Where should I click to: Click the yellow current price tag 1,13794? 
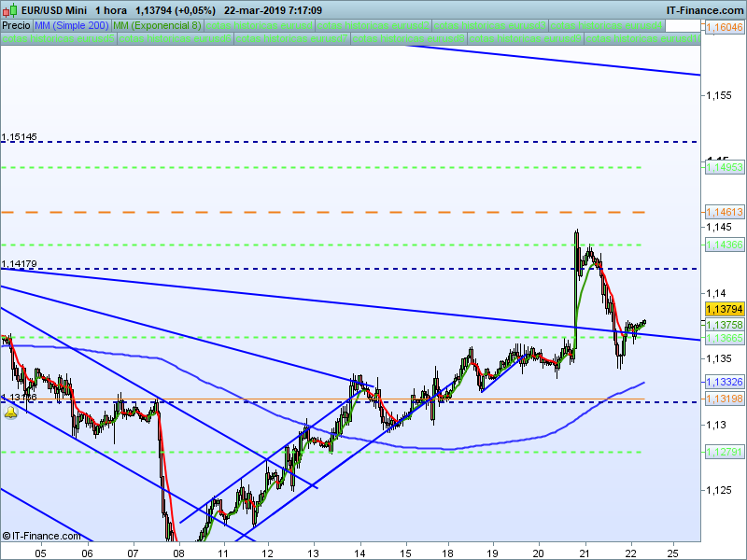[x=725, y=309]
